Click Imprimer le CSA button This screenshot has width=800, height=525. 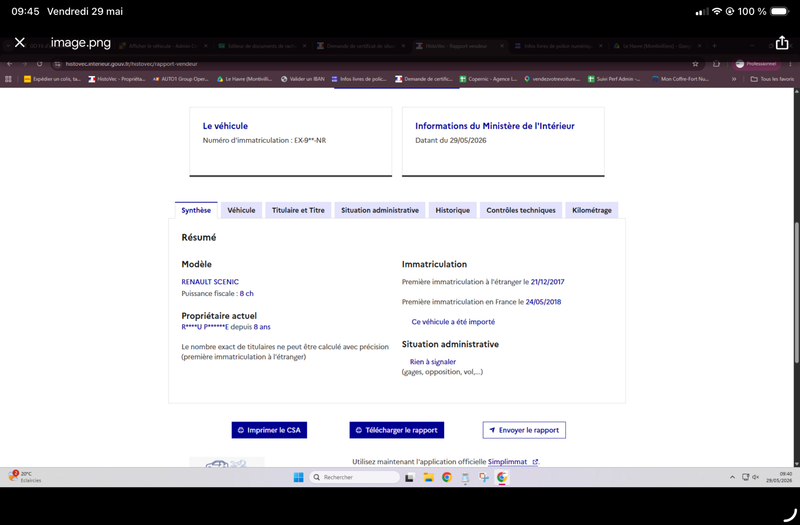click(x=269, y=430)
